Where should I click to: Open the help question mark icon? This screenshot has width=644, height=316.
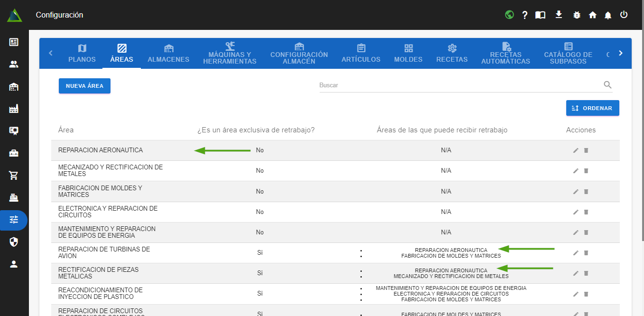pyautogui.click(x=524, y=15)
